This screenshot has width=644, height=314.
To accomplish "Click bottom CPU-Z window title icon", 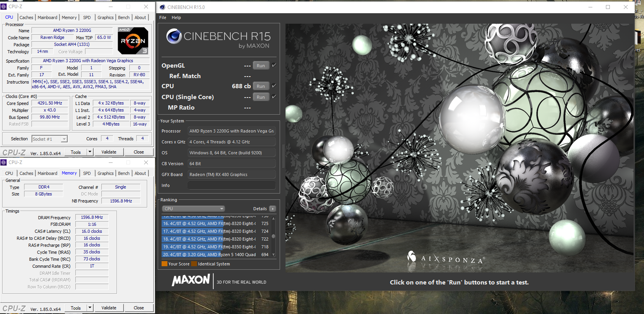I will pyautogui.click(x=3, y=162).
